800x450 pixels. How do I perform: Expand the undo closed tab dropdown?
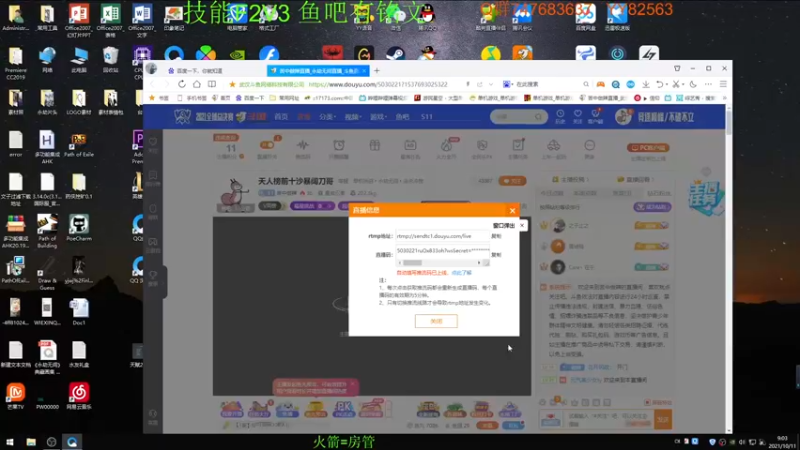(666, 84)
